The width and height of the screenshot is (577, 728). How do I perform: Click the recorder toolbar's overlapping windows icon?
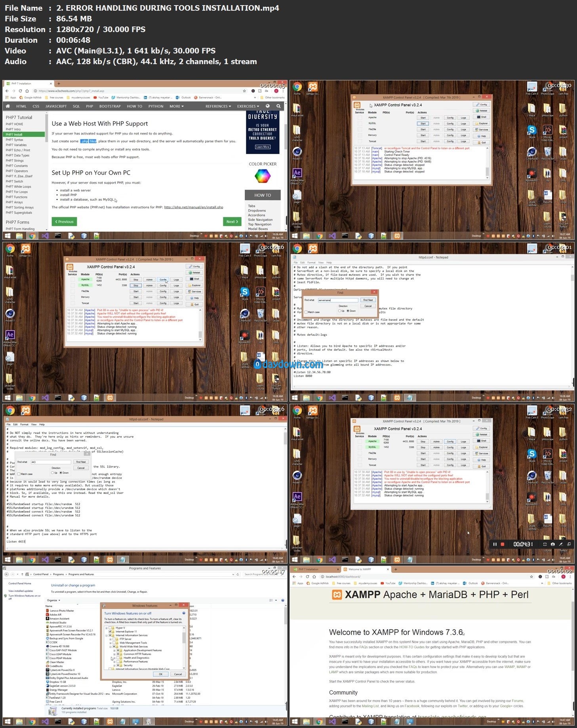pos(569,544)
